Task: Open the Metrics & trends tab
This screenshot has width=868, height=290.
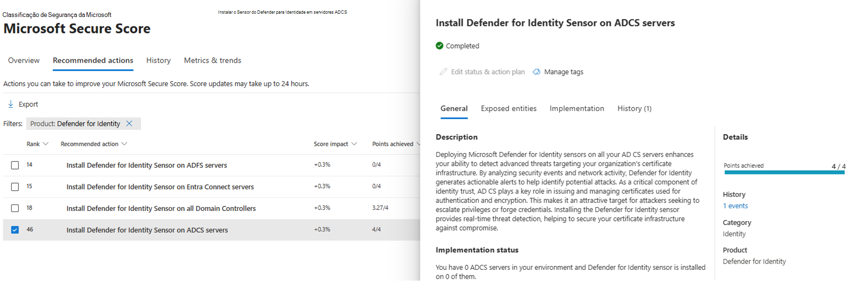Action: pyautogui.click(x=213, y=60)
